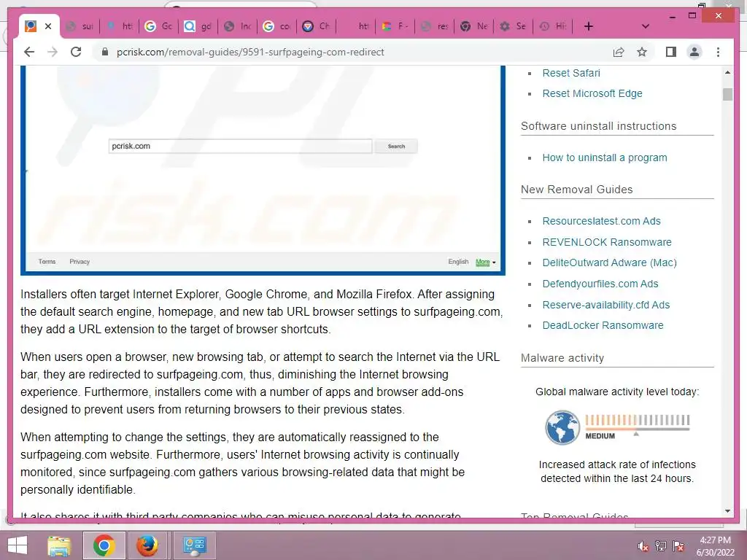
Task: Open the Control Panel taskbar icon
Action: (194, 545)
